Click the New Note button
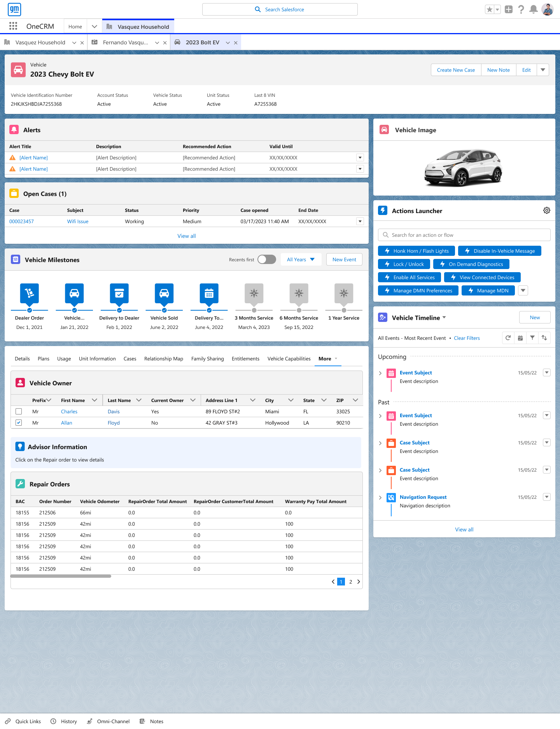This screenshot has height=729, width=560. [499, 70]
